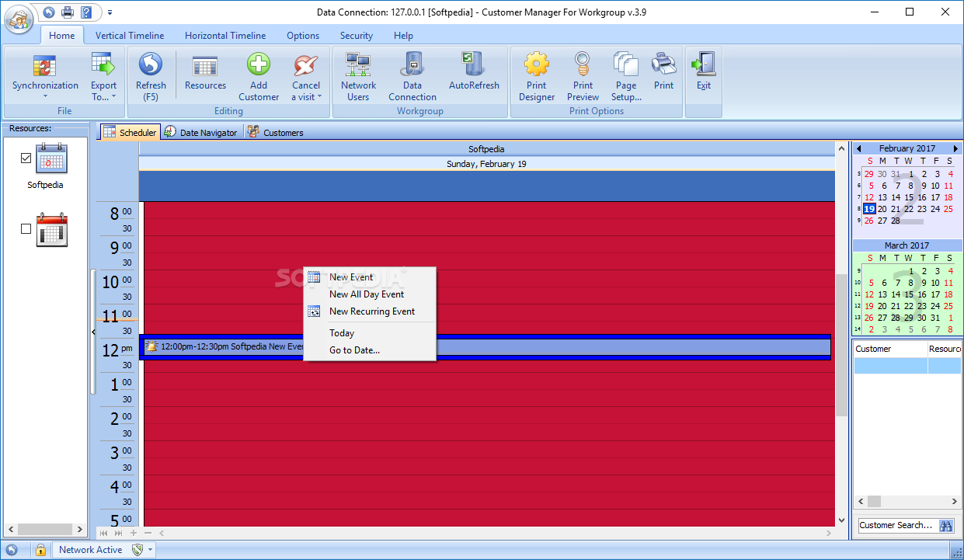Switch to the Horizontal Timeline ribbon tab
This screenshot has height=560, width=964.
[225, 36]
